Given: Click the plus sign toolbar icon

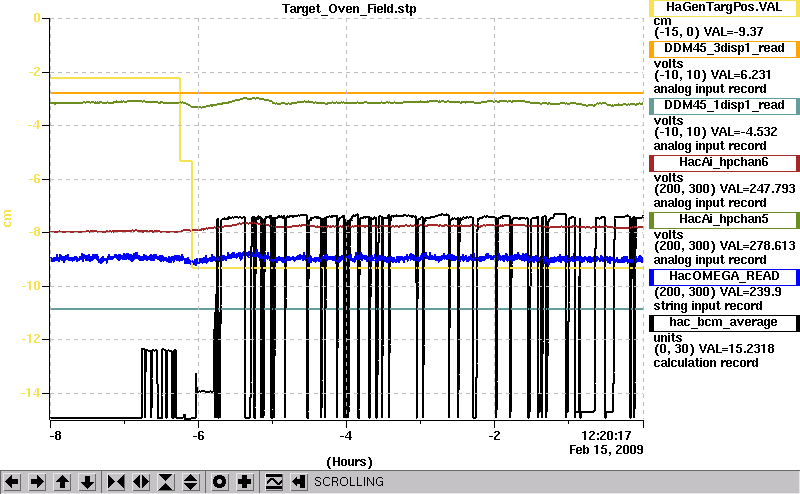Looking at the screenshot, I should tap(245, 482).
